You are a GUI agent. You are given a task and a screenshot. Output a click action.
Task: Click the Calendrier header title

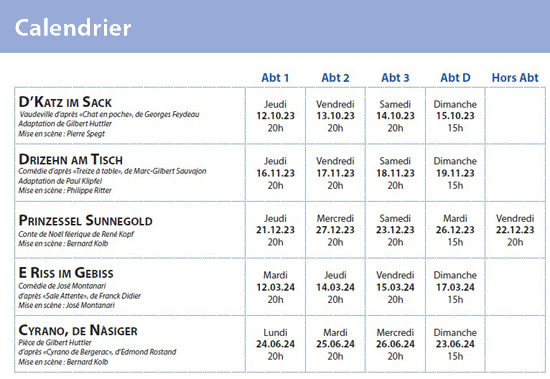[x=73, y=28]
